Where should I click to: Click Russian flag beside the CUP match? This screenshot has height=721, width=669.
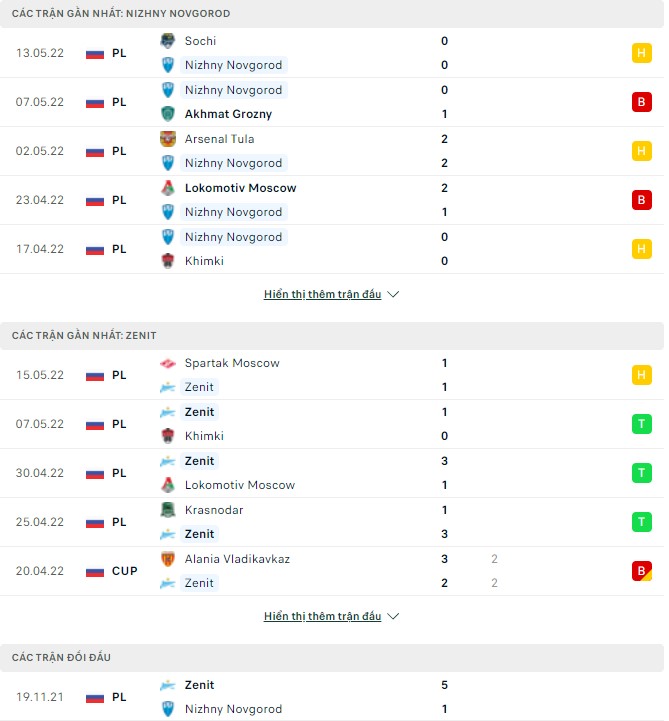(x=95, y=571)
